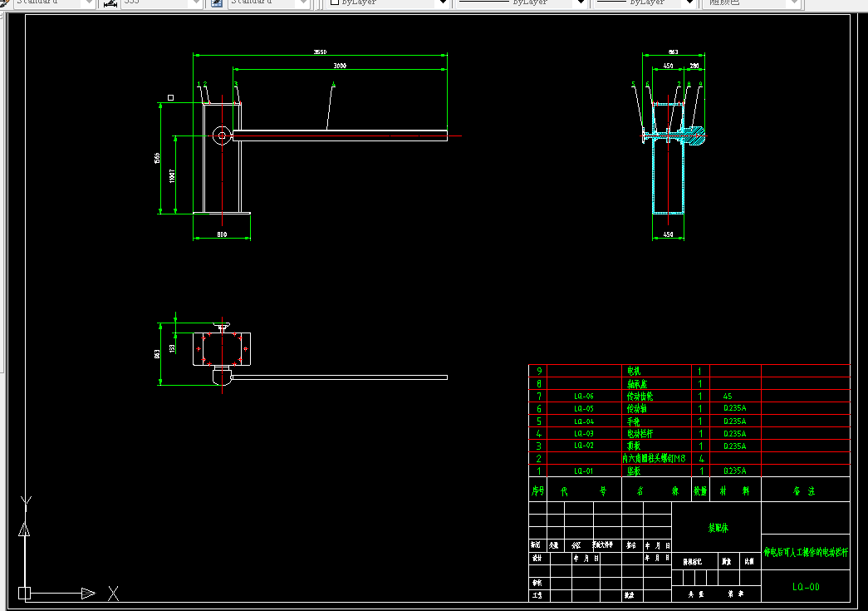Click quantity 4 in screw row
Viewport: 868px width, 611px height.
coord(701,458)
